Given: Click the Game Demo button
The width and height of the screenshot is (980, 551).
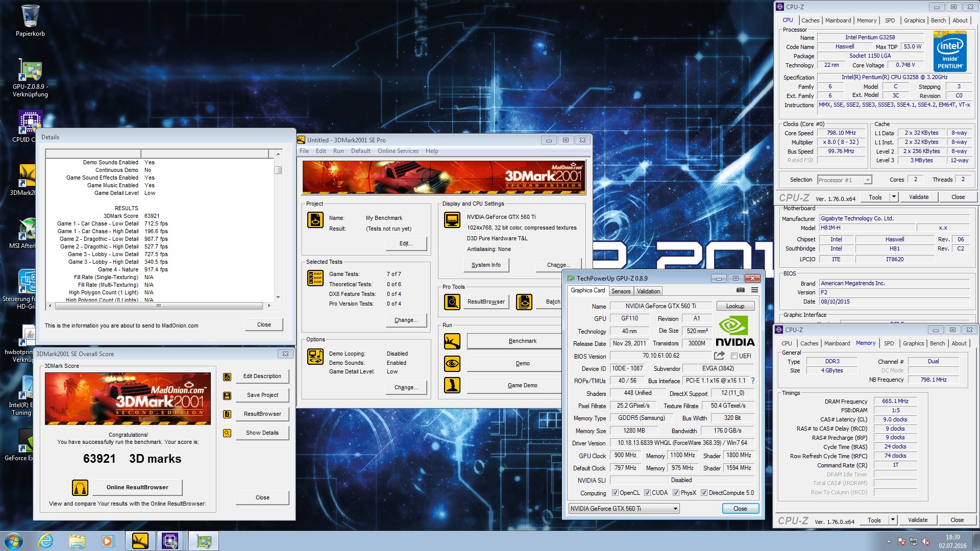Looking at the screenshot, I should (514, 385).
